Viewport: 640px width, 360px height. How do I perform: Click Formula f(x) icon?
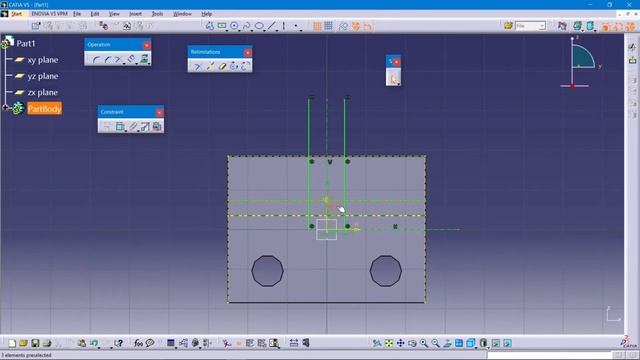point(138,343)
